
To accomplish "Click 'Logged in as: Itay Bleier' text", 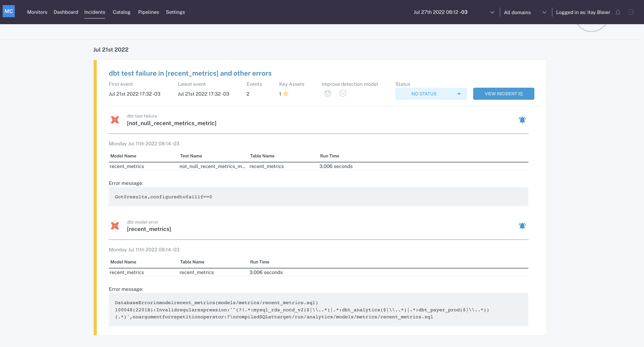I will coord(583,12).
